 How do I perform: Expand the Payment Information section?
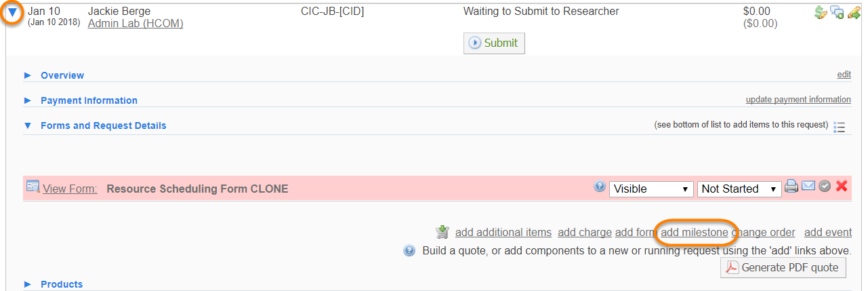pyautogui.click(x=28, y=100)
